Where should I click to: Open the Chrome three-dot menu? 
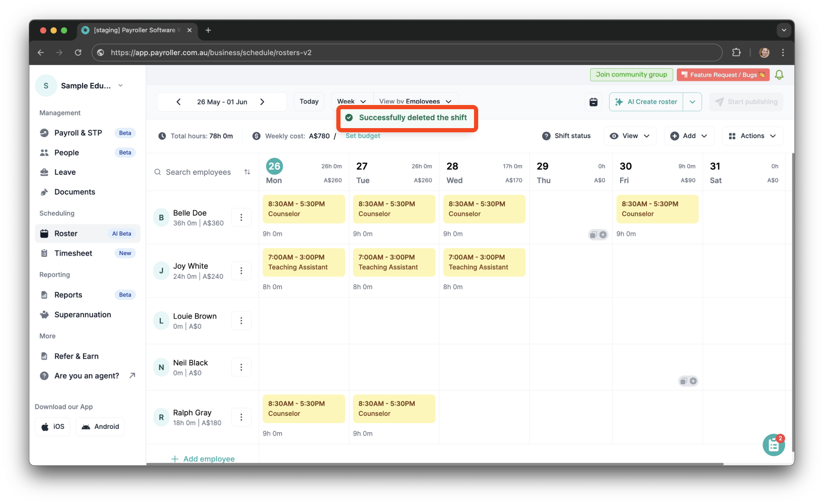coord(783,52)
